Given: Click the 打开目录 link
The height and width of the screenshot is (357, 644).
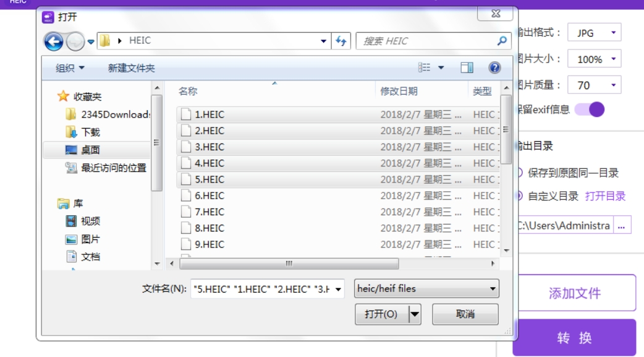Looking at the screenshot, I should pos(606,196).
